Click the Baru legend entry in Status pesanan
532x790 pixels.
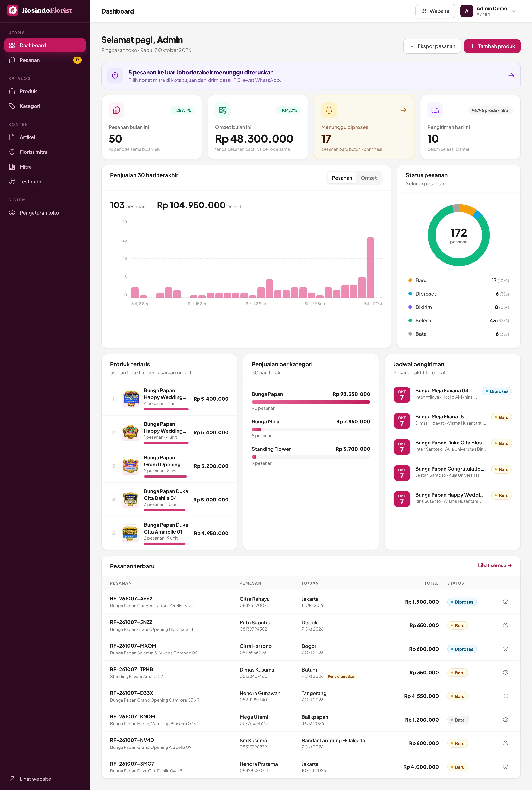[458, 280]
